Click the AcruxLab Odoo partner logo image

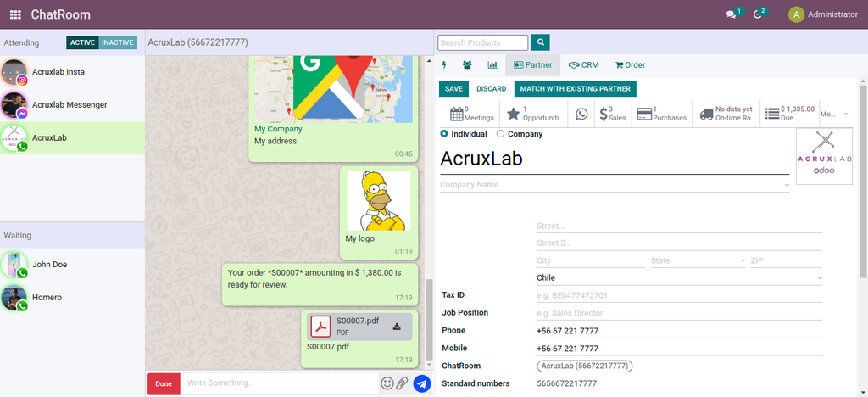tap(824, 156)
